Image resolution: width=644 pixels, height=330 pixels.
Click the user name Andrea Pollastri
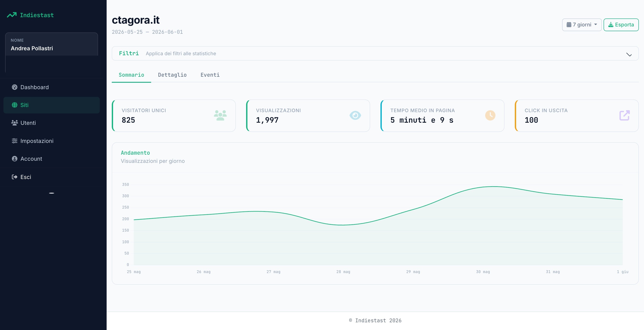pos(32,48)
